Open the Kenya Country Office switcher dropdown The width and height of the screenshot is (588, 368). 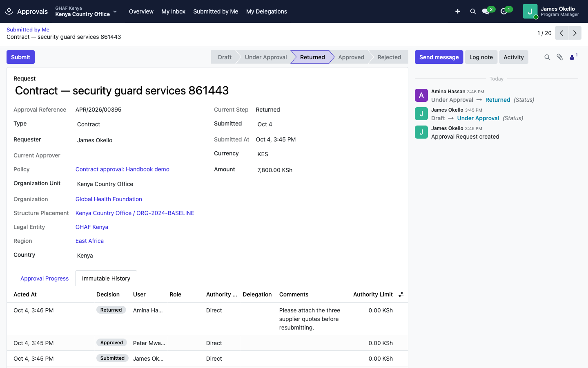click(86, 11)
